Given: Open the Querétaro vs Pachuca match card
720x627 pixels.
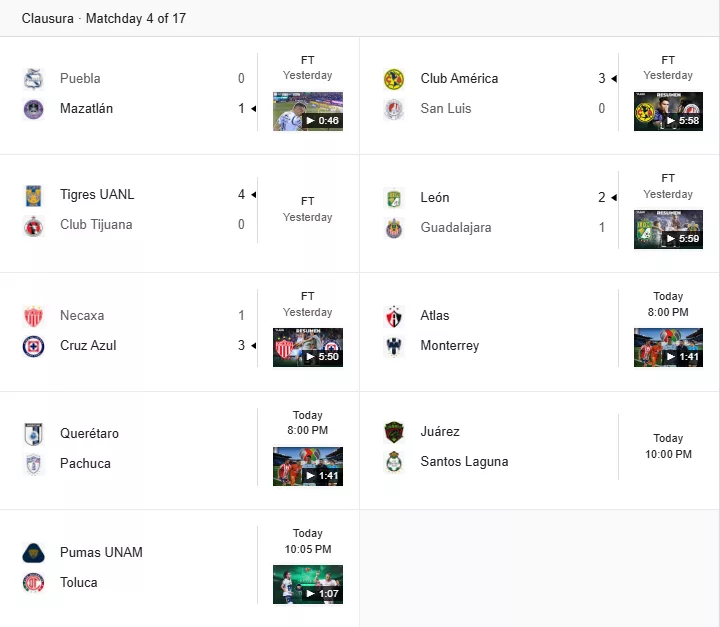Looking at the screenshot, I should (180, 451).
